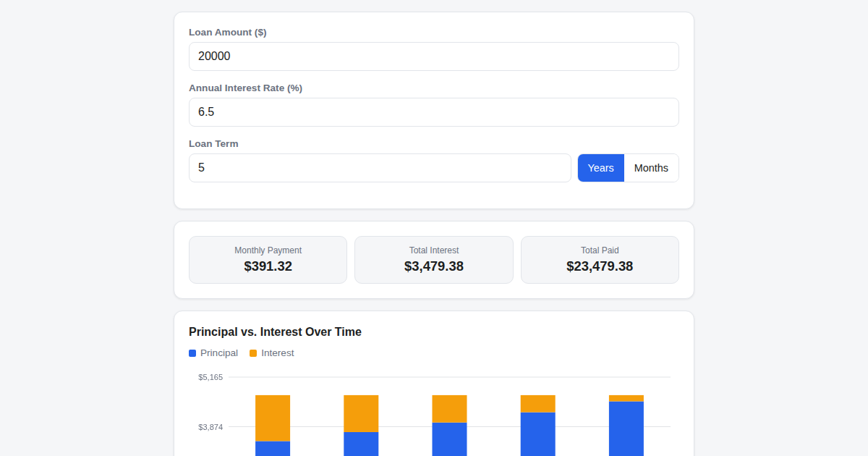Image resolution: width=868 pixels, height=456 pixels.
Task: Click the third bar's blue principal segment
Action: [x=449, y=439]
